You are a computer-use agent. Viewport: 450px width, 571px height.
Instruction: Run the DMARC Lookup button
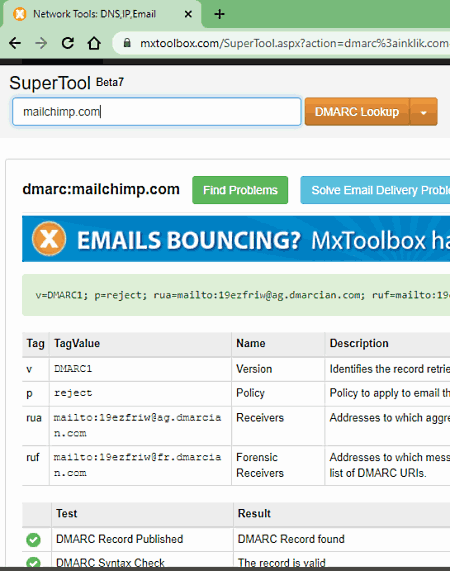pyautogui.click(x=357, y=111)
